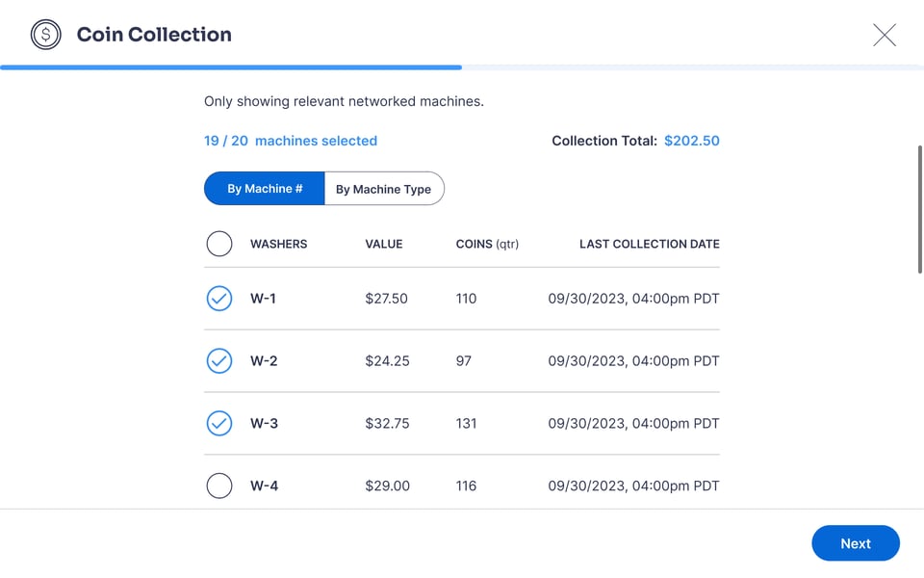
Task: Dismiss the Coin Collection dialog
Action: point(884,34)
